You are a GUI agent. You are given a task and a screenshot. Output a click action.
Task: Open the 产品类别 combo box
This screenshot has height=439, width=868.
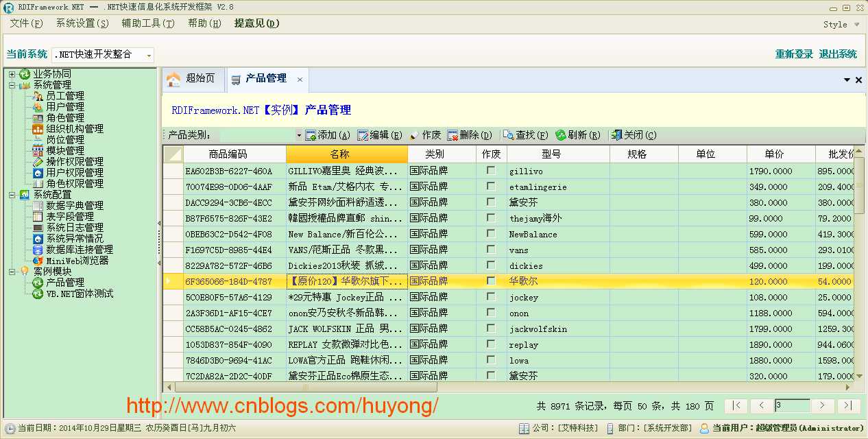point(299,136)
